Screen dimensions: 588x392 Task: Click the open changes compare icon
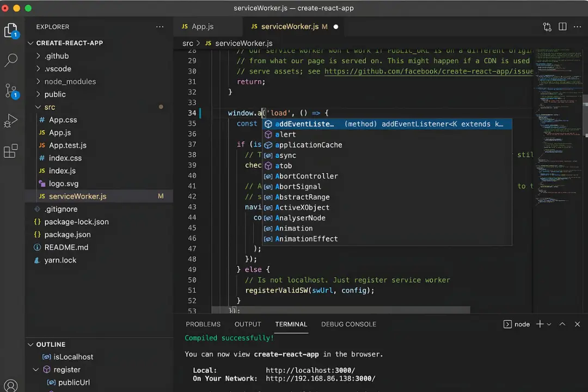click(547, 27)
